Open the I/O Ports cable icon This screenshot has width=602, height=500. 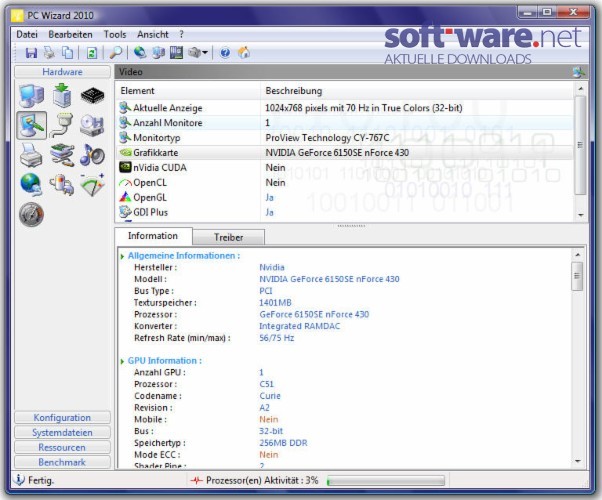pos(62,126)
